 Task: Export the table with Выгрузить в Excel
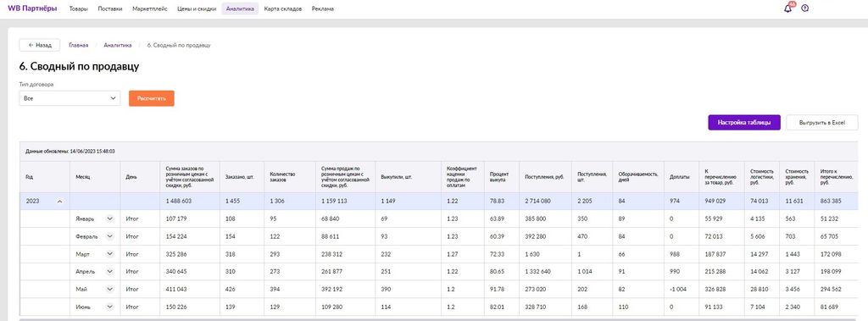pyautogui.click(x=822, y=122)
